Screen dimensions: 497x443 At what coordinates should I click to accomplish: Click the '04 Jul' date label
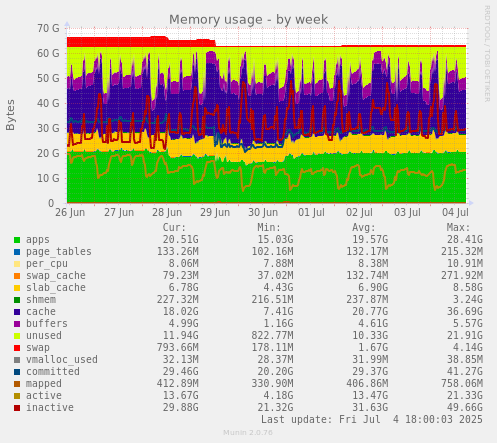click(x=455, y=212)
